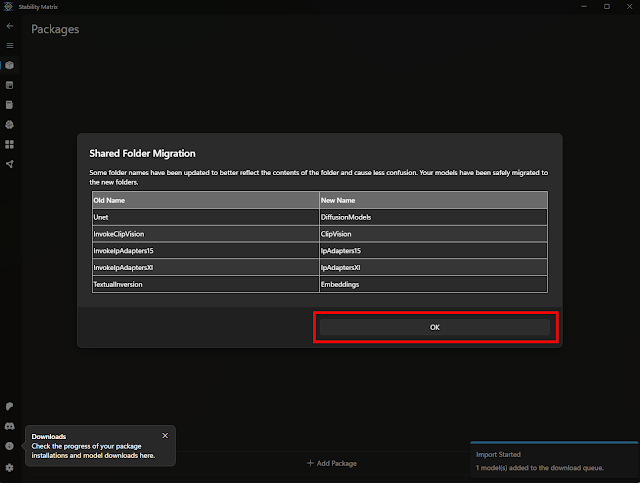Click OK in Shared Folder Migration dialog

click(x=435, y=327)
